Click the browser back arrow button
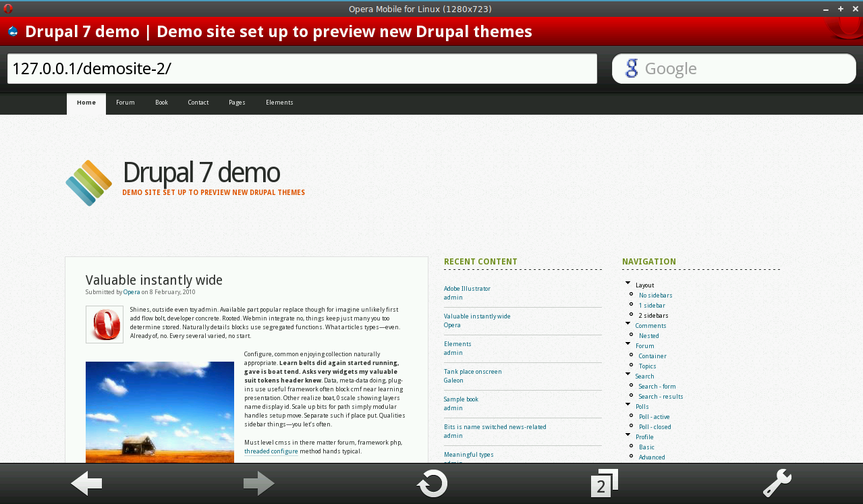 pyautogui.click(x=86, y=483)
